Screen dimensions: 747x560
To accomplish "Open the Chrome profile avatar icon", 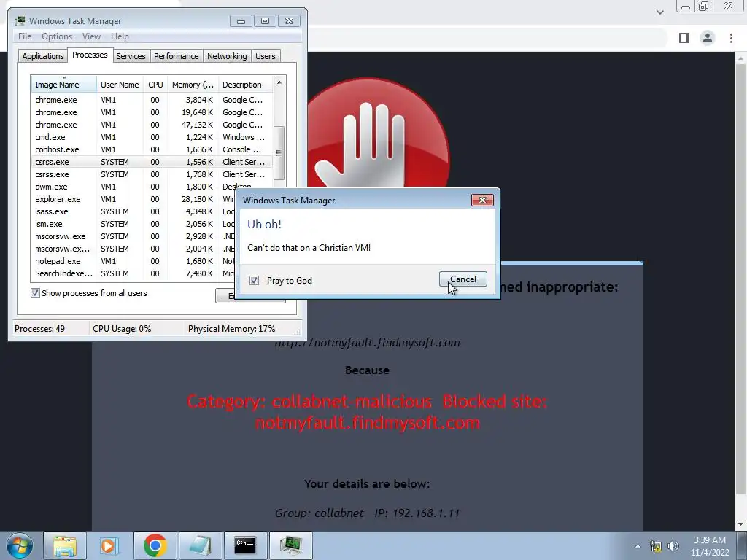I will click(x=708, y=38).
